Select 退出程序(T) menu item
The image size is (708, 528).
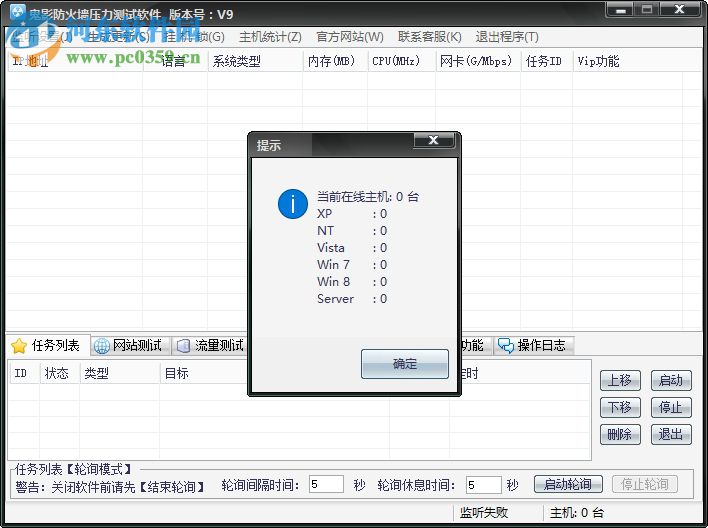pyautogui.click(x=507, y=37)
